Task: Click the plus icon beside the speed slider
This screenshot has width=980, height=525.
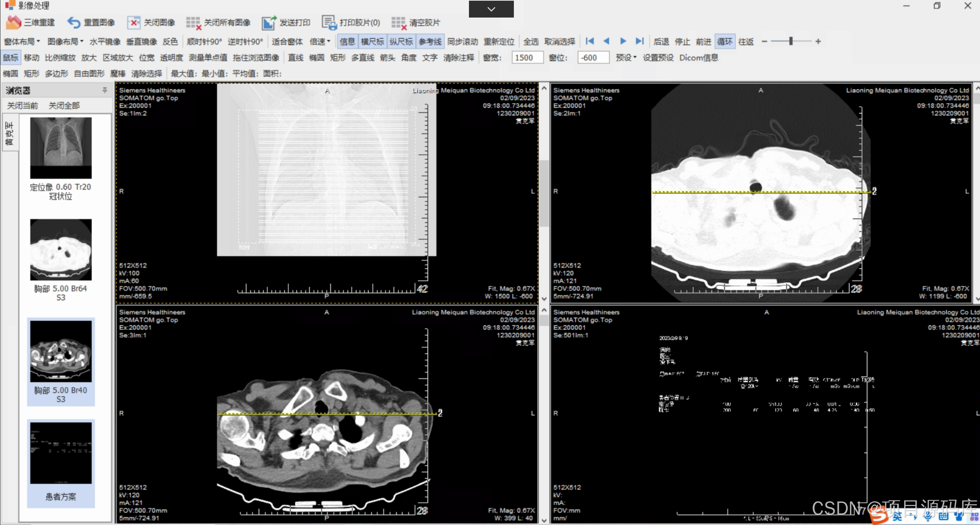Action: (x=818, y=41)
